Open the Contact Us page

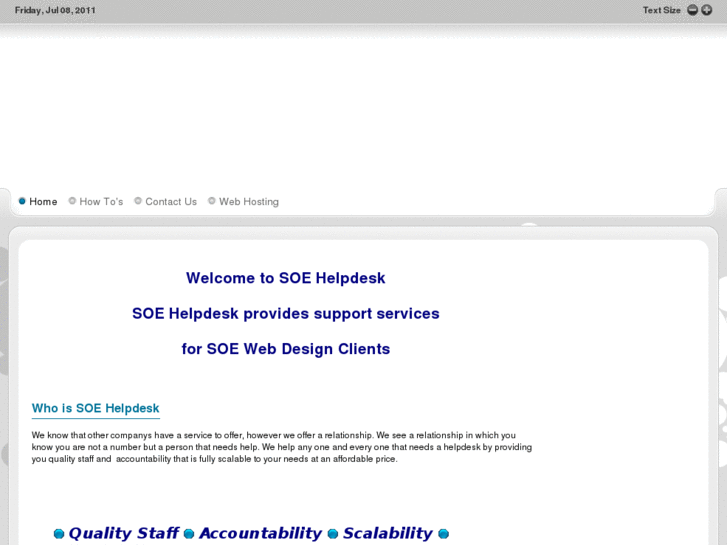coord(171,202)
